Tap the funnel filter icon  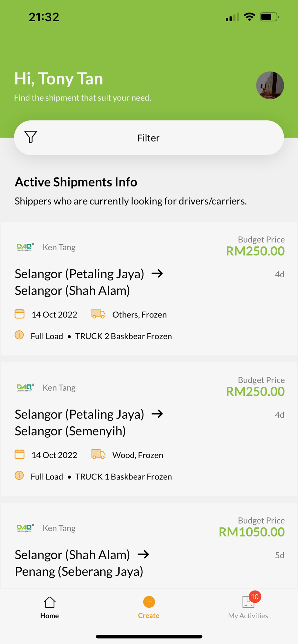click(x=31, y=137)
